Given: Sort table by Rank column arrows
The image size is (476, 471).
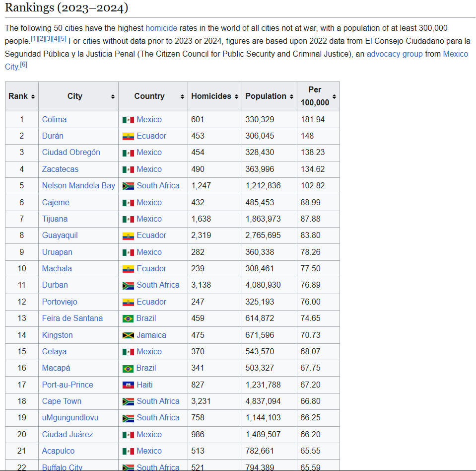Looking at the screenshot, I should (33, 96).
